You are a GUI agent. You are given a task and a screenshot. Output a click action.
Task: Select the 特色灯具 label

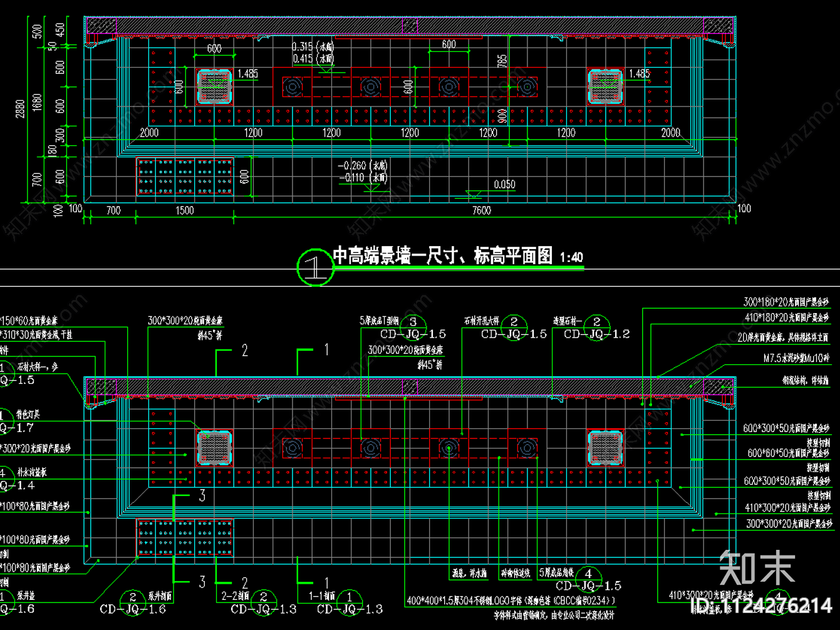click(28, 415)
